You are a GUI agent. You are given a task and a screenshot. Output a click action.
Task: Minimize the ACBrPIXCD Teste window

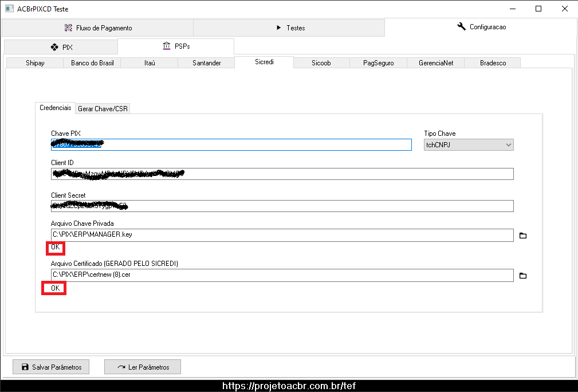click(512, 9)
